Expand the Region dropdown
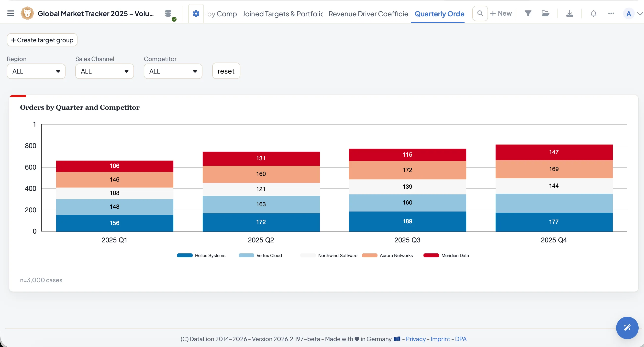The image size is (644, 347). pyautogui.click(x=36, y=71)
